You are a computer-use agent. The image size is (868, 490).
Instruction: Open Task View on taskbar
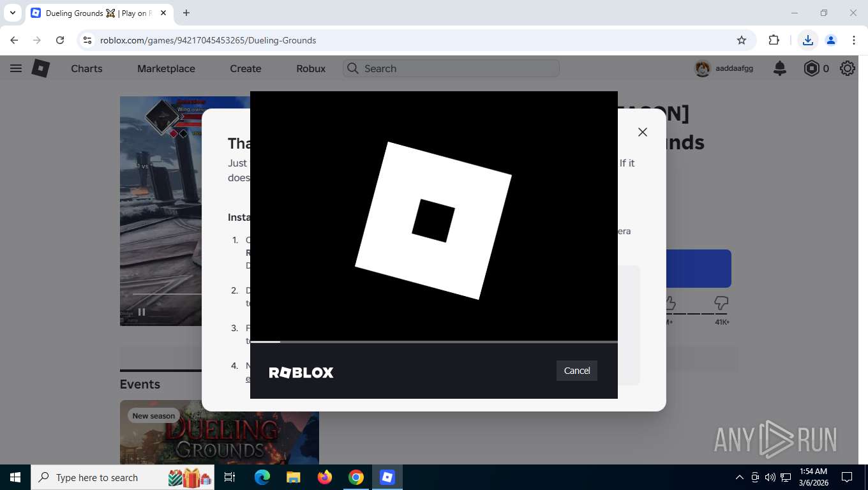[230, 477]
